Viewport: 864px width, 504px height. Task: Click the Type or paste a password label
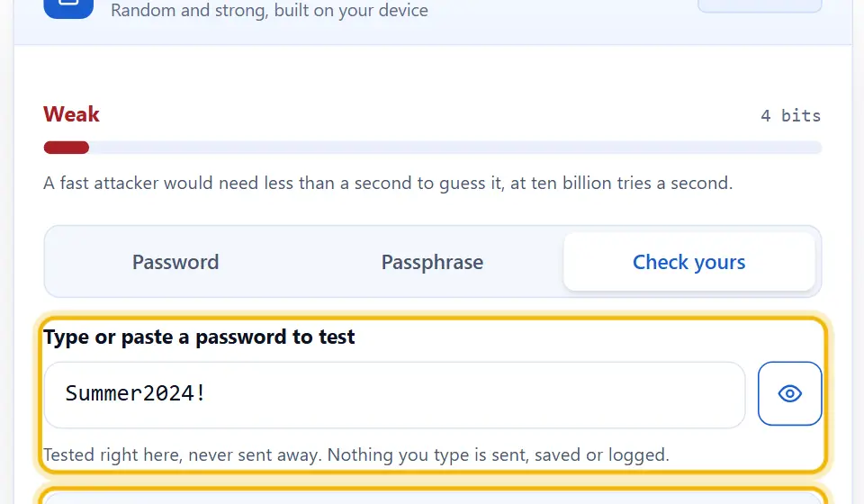click(199, 337)
